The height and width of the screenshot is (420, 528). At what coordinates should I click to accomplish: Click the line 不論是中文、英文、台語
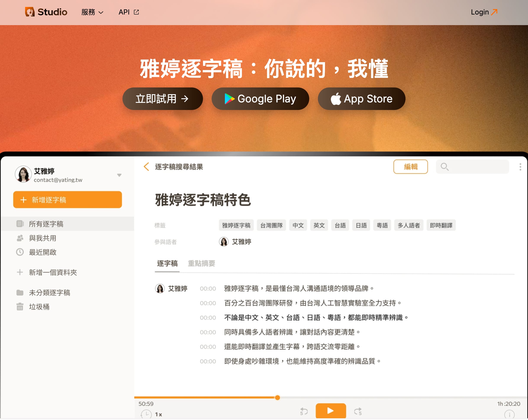[x=316, y=318]
